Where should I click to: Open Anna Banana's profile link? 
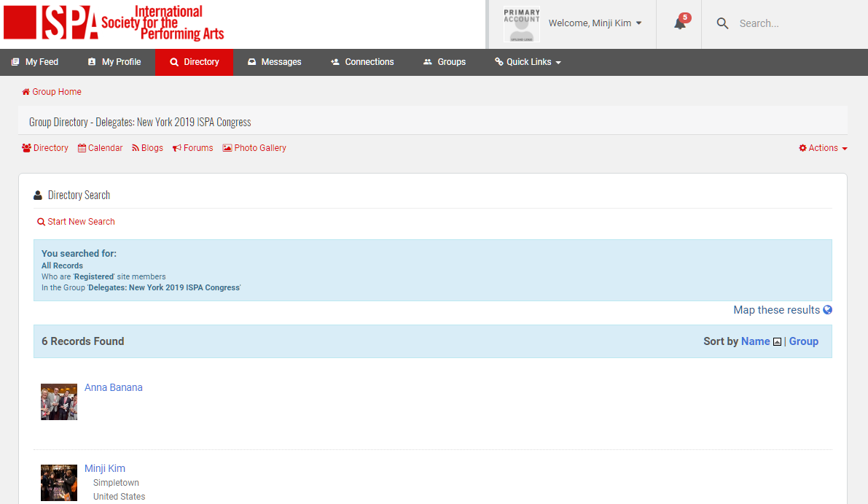coord(113,387)
